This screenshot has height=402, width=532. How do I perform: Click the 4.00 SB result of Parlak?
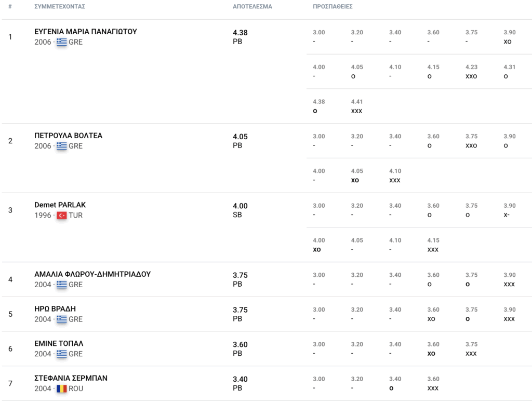pos(240,210)
